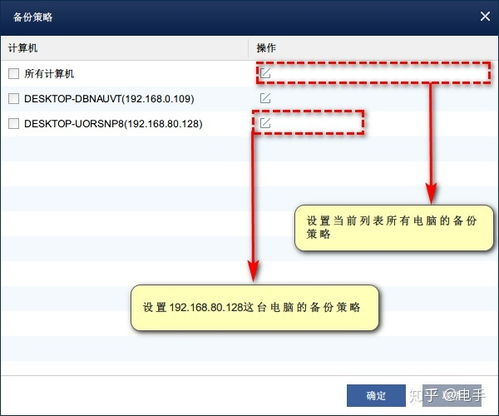This screenshot has width=499, height=416.
Task: Select the 所有计算机 label text
Action: [49, 74]
